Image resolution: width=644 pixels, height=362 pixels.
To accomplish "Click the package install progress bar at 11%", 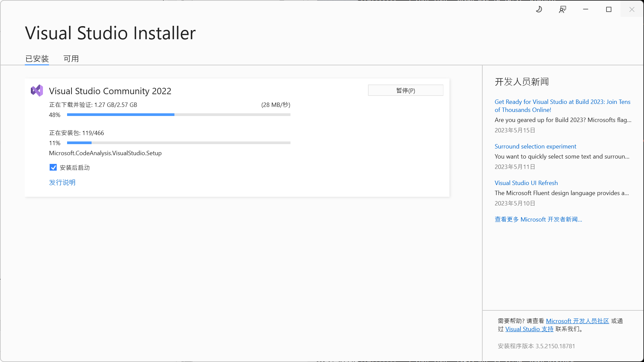I will coord(178,143).
